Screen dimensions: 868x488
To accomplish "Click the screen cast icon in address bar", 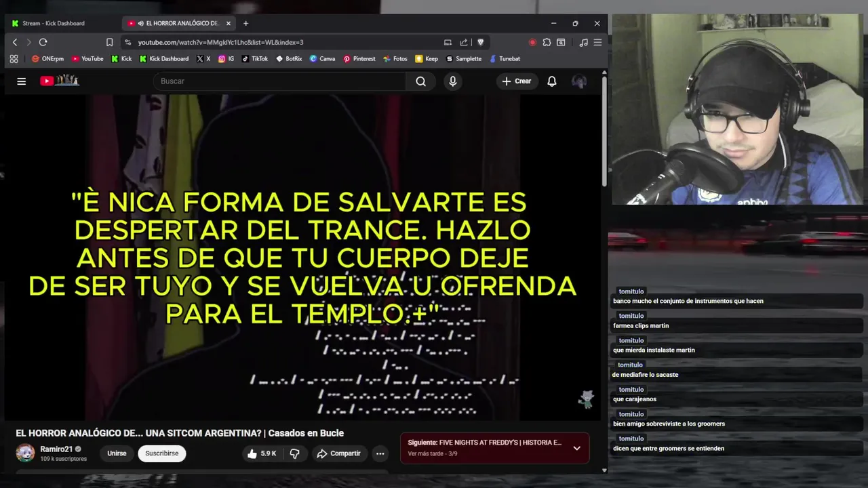I will pos(448,42).
